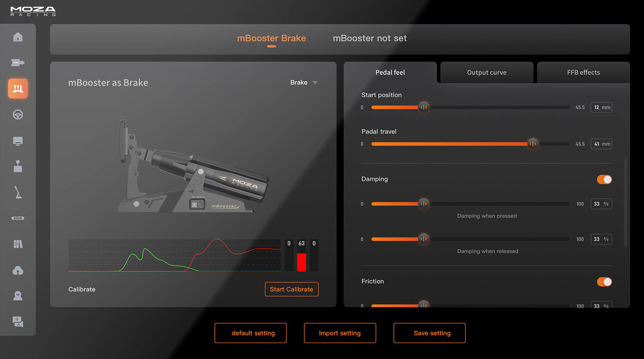Click the 'Padal travel' label
644x359 pixels.
379,132
